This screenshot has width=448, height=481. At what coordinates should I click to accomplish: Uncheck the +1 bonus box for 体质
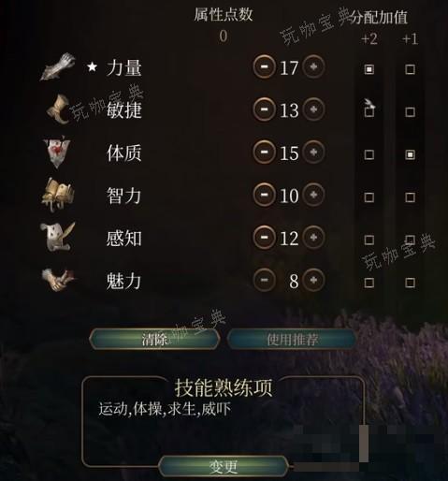click(x=410, y=154)
